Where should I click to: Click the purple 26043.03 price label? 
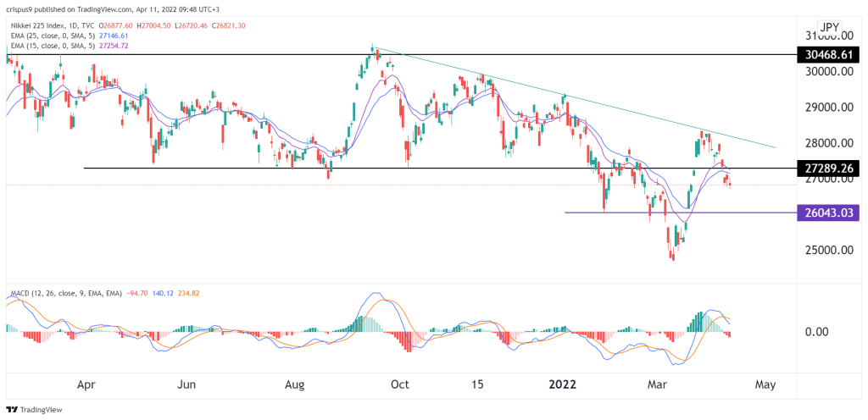(829, 213)
